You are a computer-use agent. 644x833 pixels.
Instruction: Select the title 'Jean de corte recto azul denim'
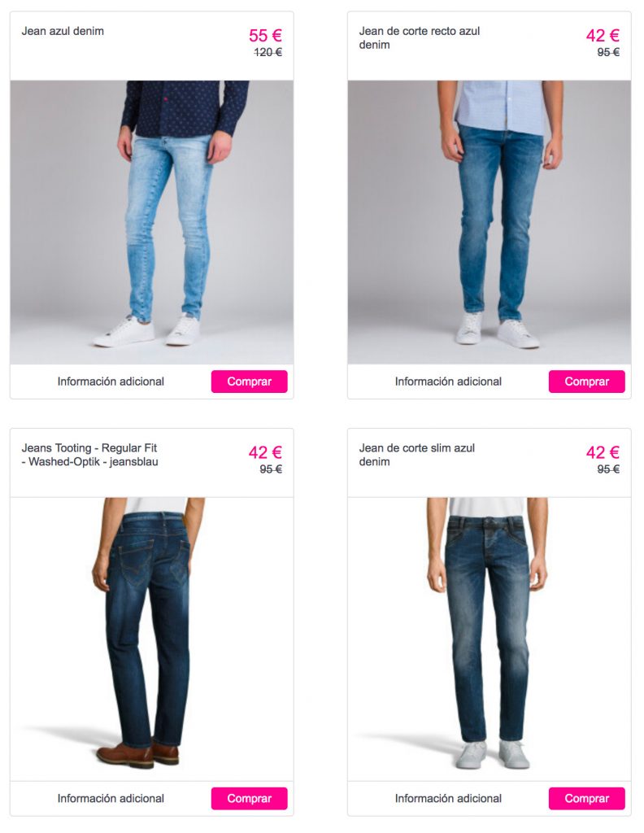pyautogui.click(x=419, y=37)
